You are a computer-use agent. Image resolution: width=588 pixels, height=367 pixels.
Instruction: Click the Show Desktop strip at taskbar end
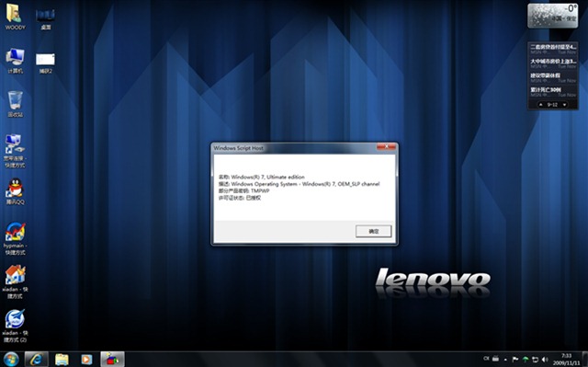[584, 360]
